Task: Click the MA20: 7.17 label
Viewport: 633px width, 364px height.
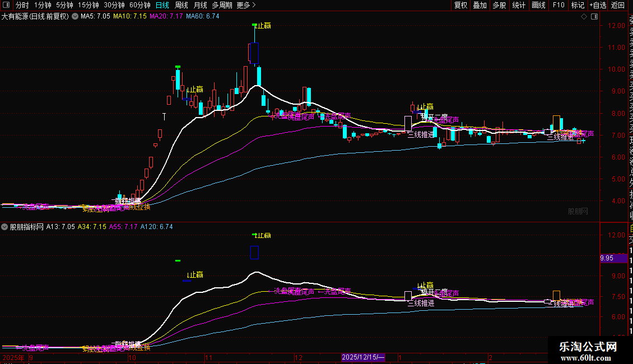Action: coord(166,17)
